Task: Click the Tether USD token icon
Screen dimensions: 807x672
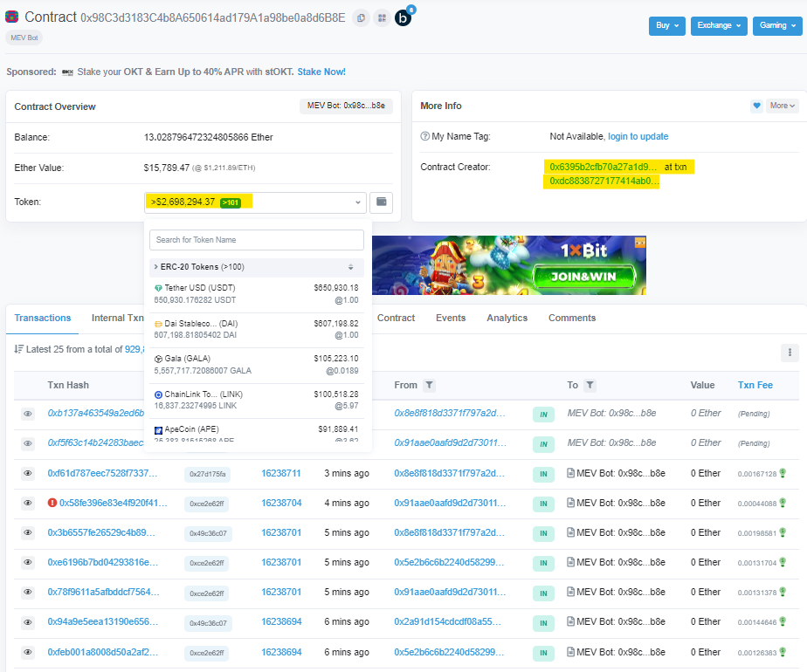Action: 159,288
